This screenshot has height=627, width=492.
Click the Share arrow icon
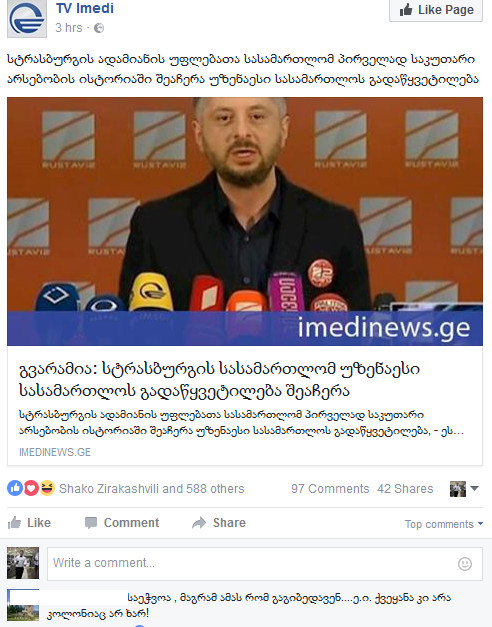(x=199, y=523)
